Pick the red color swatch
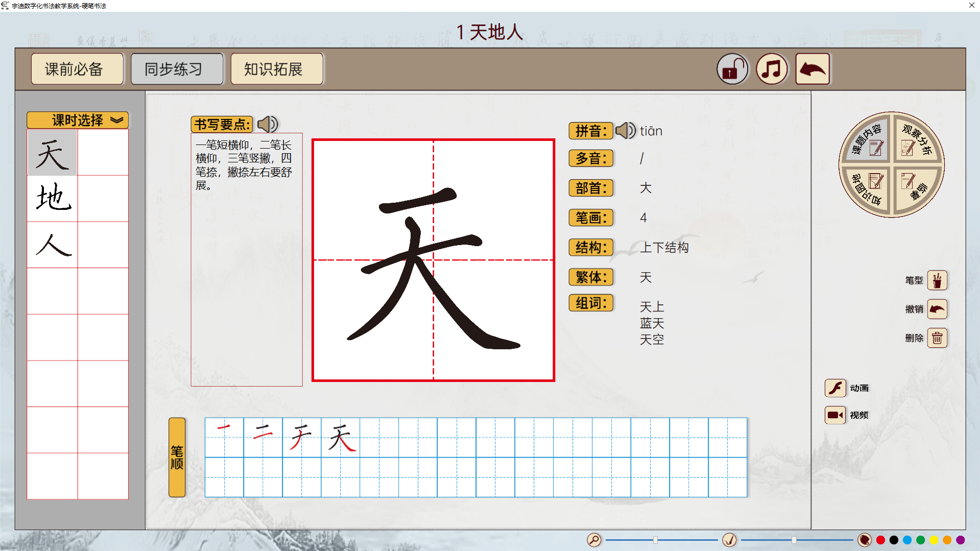Viewport: 980px width, 551px height. tap(880, 540)
